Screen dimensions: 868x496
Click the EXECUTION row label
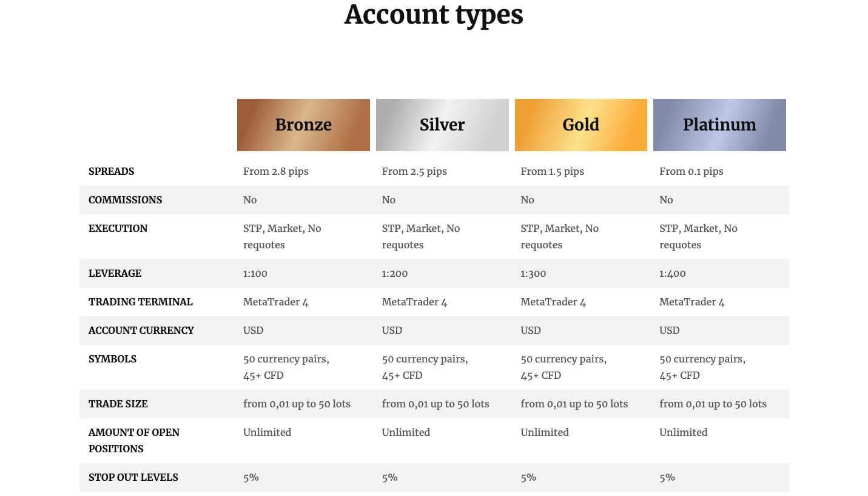click(x=118, y=228)
